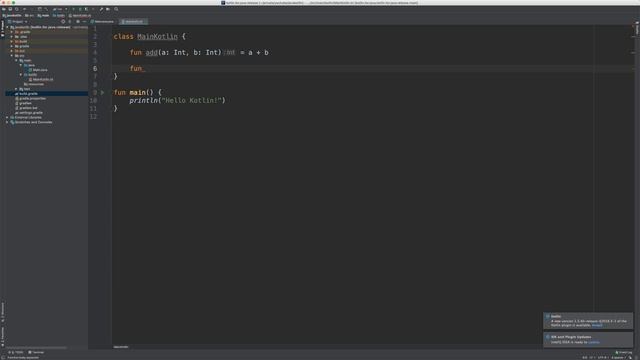Click the add function name in editor

point(151,53)
